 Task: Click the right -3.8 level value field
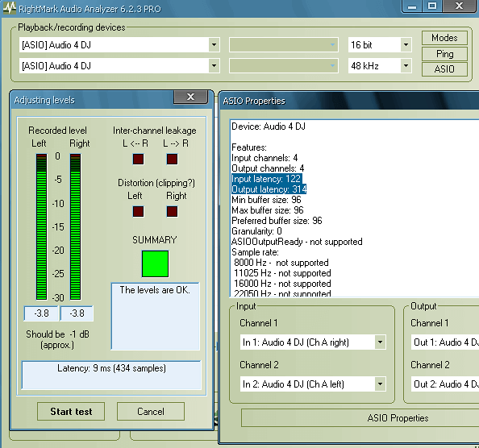click(x=77, y=313)
